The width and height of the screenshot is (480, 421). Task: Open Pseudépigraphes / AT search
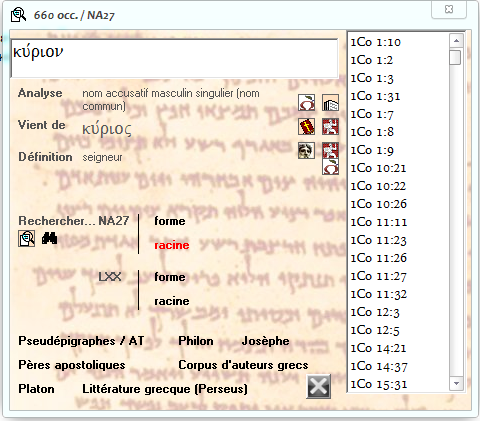click(x=81, y=341)
